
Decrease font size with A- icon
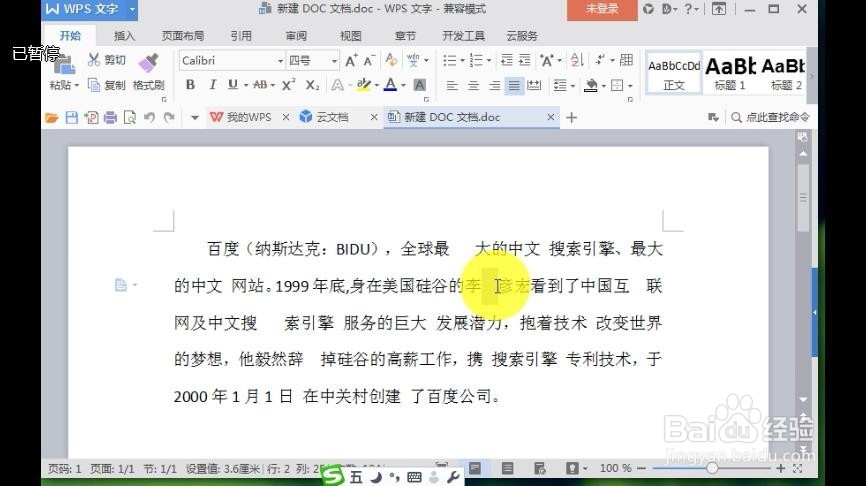click(369, 60)
